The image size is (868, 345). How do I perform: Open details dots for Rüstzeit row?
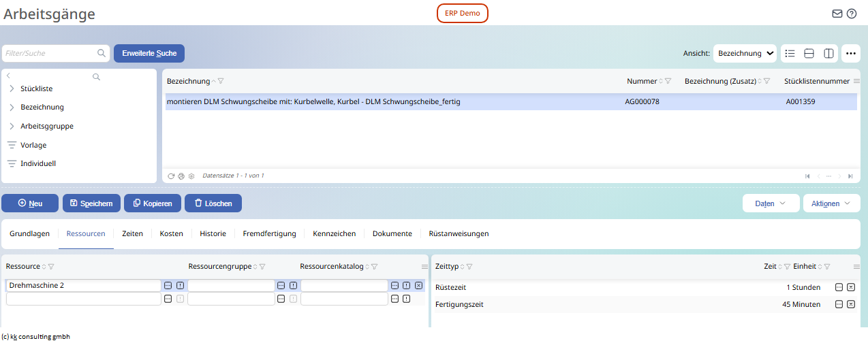839,287
